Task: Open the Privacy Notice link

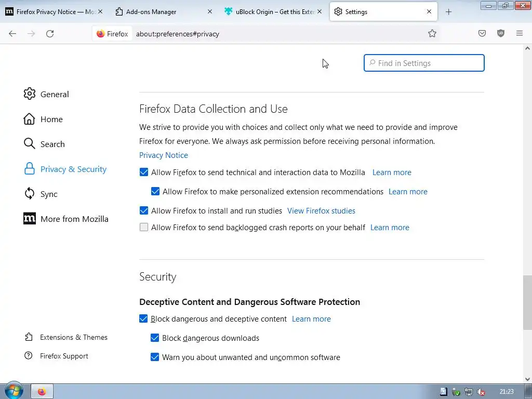Action: tap(164, 155)
